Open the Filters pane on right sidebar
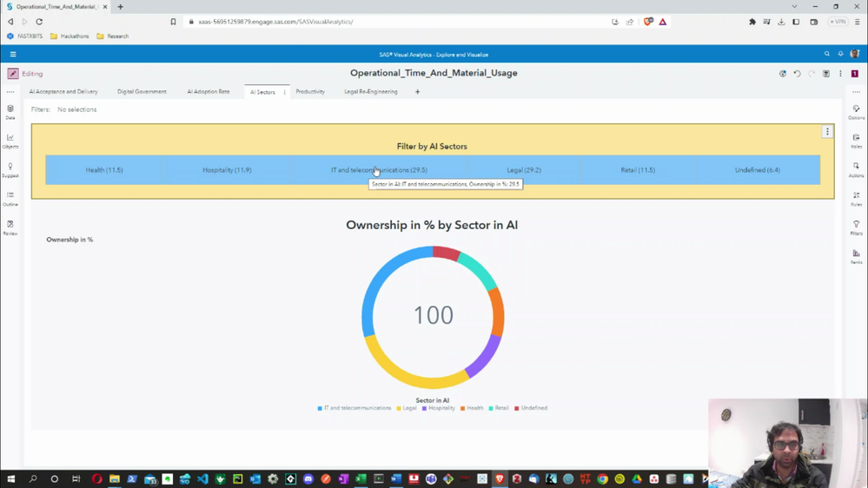Image resolution: width=868 pixels, height=488 pixels. pos(856,228)
